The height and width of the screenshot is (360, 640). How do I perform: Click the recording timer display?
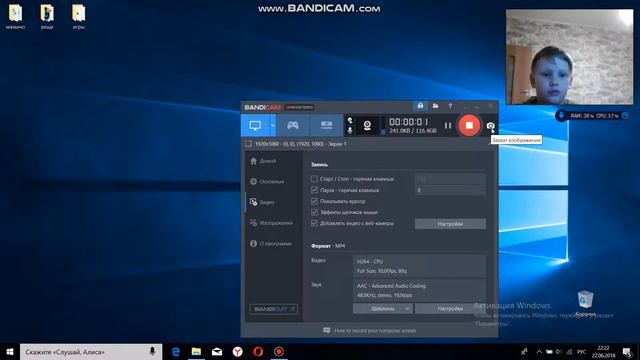pos(409,122)
